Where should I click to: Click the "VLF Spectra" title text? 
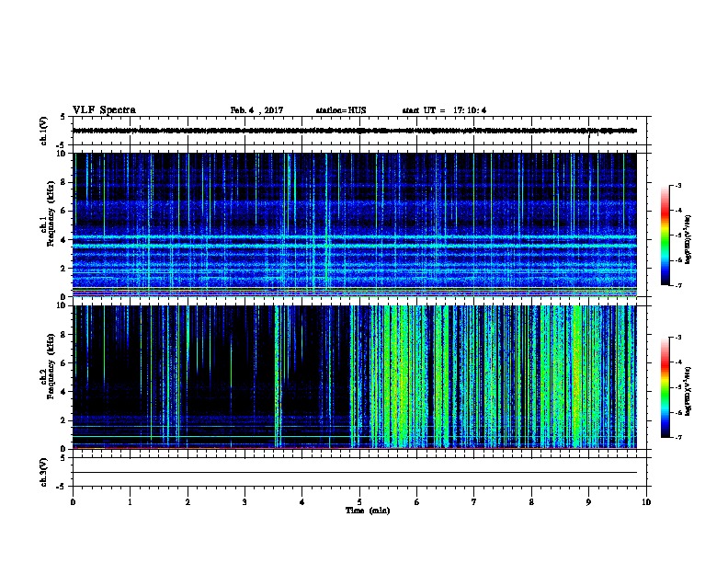click(104, 110)
